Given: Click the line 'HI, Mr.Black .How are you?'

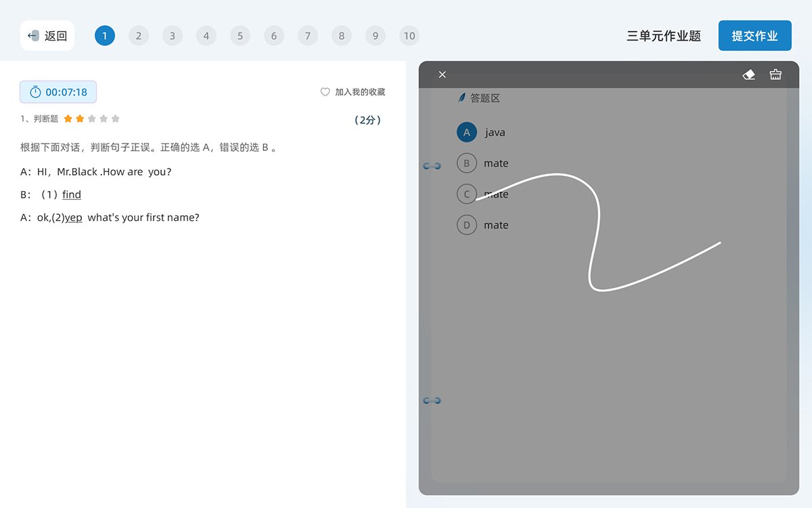Looking at the screenshot, I should click(104, 171).
